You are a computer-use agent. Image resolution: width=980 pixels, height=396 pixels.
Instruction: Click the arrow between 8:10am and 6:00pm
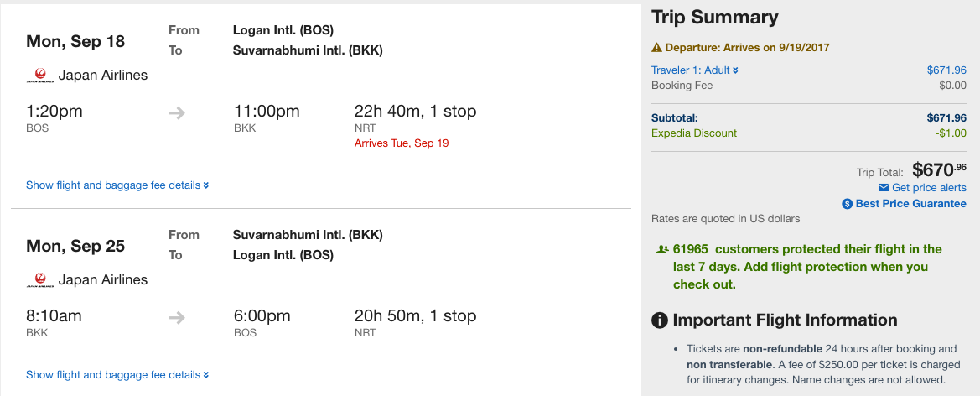tap(177, 317)
